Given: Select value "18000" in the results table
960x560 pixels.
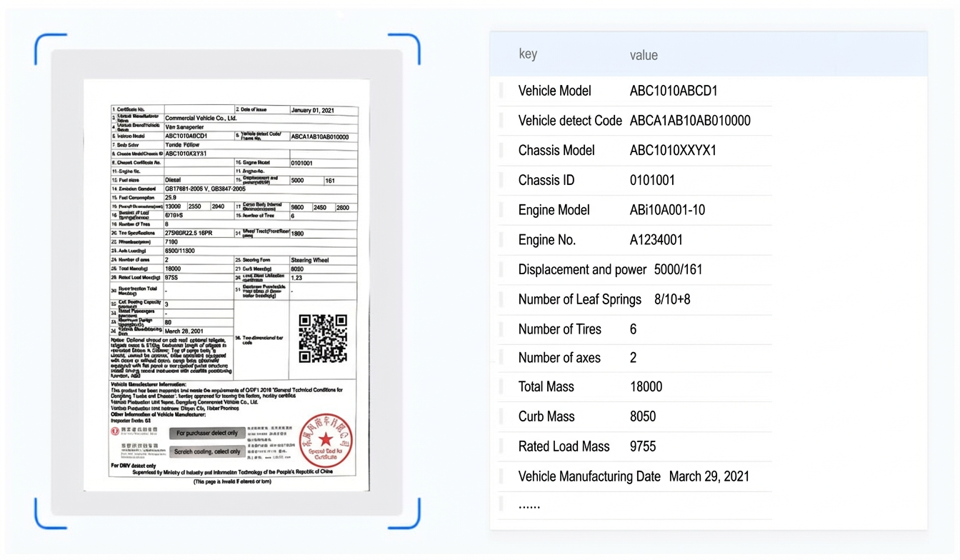Looking at the screenshot, I should [x=646, y=387].
